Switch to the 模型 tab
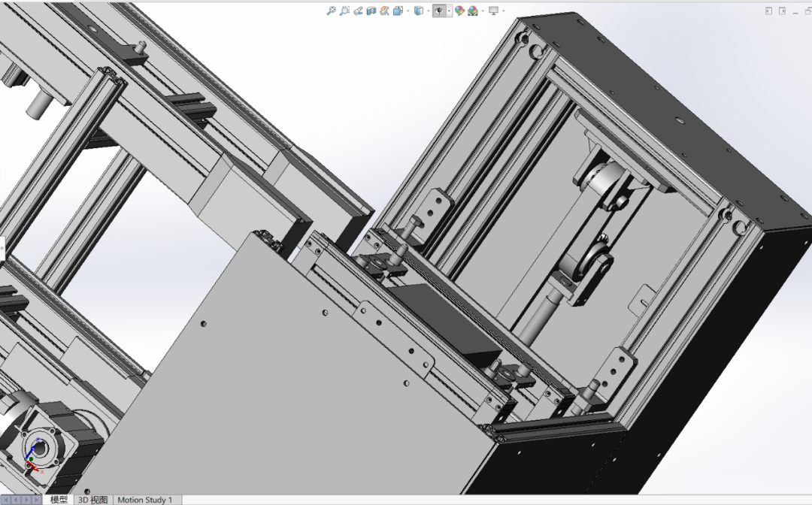Screen dimensions: 812x505 [x=59, y=499]
